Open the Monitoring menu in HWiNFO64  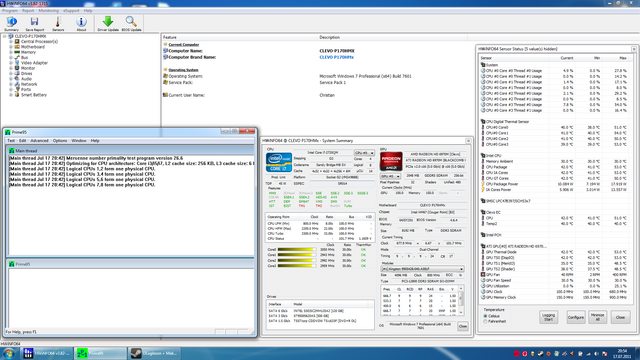[x=49, y=11]
